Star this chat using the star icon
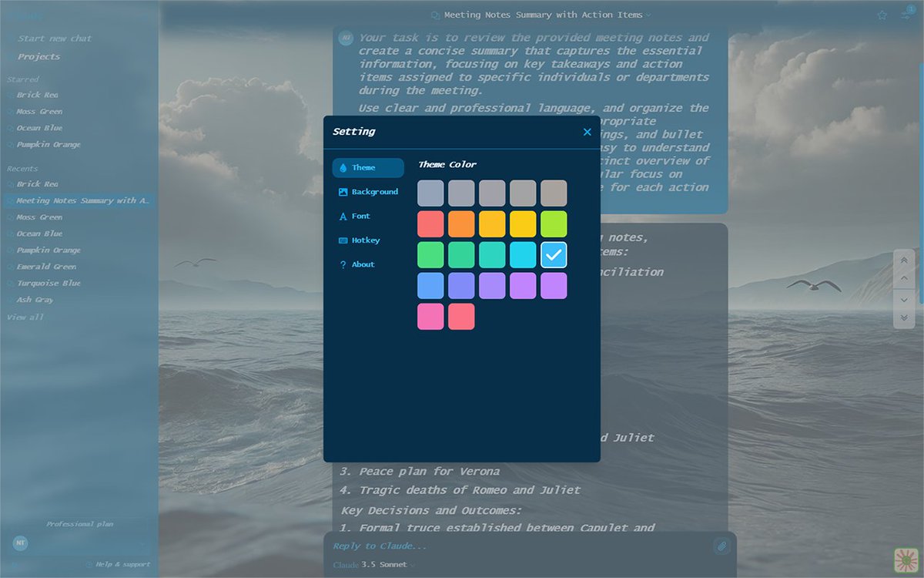This screenshot has width=924, height=578. tap(882, 15)
